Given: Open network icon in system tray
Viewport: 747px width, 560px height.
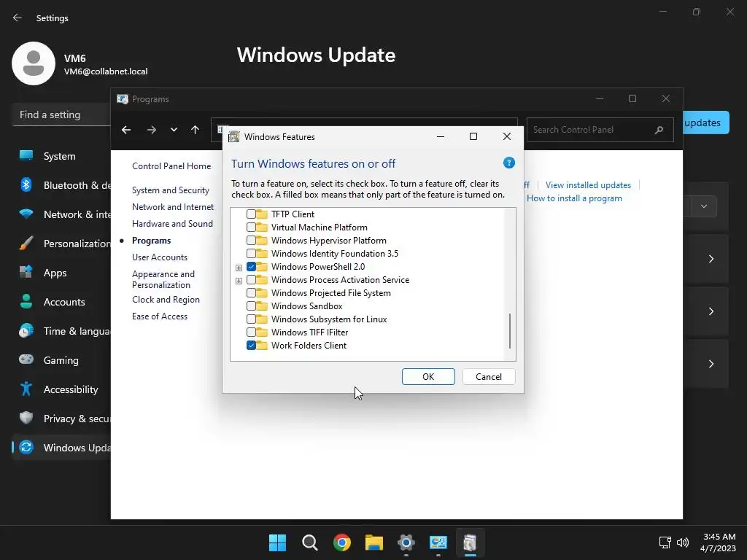Looking at the screenshot, I should click(665, 542).
